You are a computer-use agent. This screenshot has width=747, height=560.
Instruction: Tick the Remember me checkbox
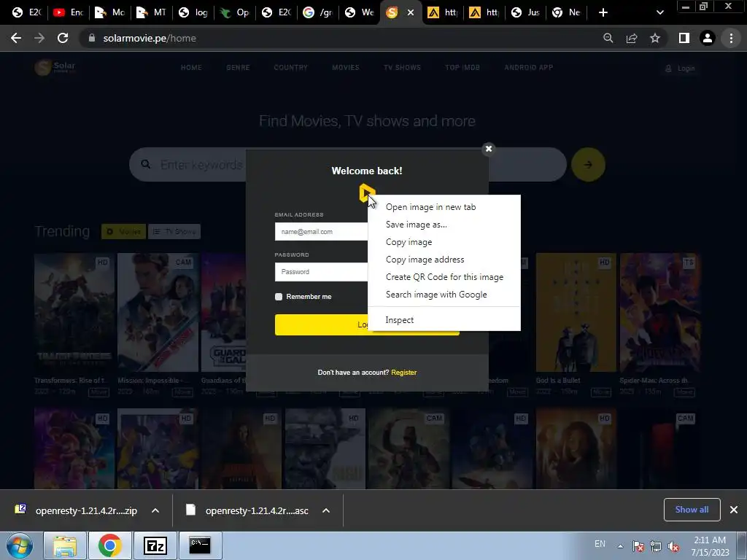279,297
